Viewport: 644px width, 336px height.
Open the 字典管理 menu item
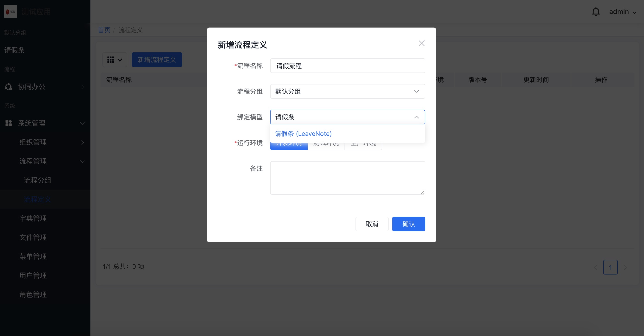click(x=33, y=218)
